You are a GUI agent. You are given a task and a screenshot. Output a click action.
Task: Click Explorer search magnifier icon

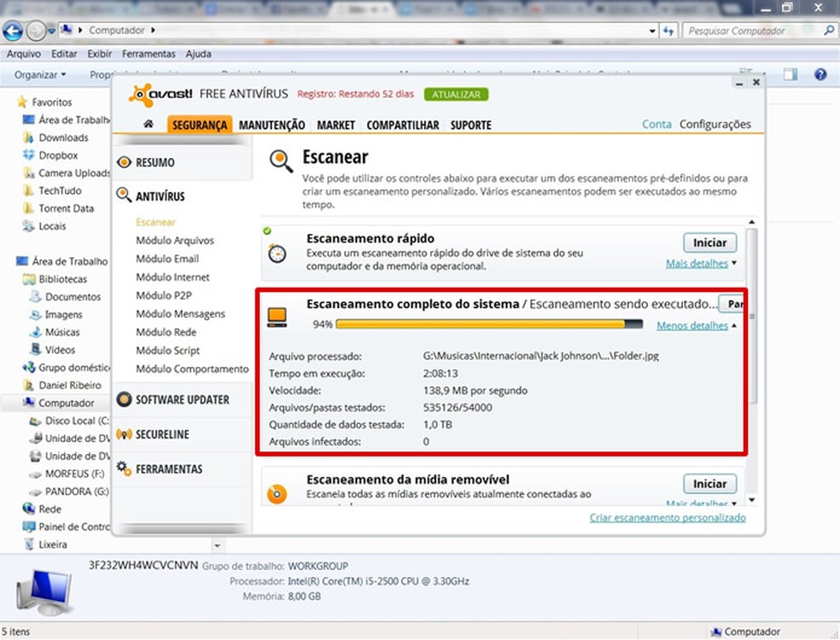click(x=829, y=31)
